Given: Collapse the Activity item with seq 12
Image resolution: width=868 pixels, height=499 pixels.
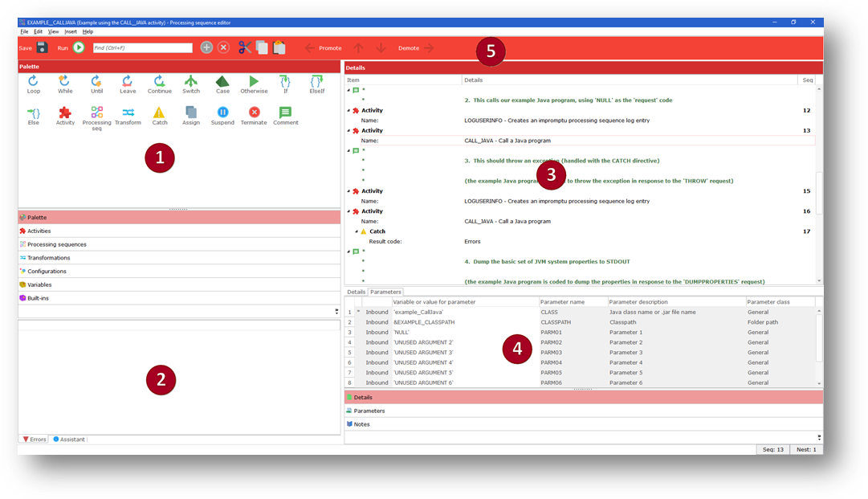Looking at the screenshot, I should point(348,110).
